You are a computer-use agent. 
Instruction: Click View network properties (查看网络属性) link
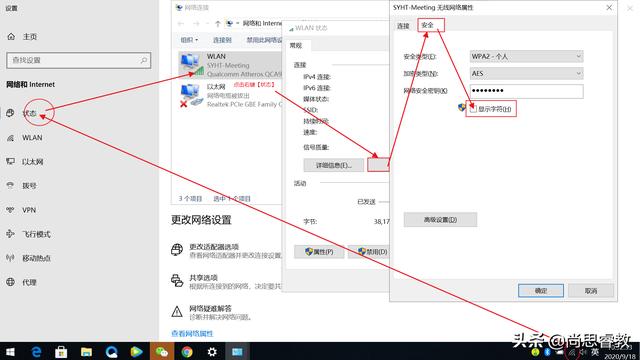point(192,333)
